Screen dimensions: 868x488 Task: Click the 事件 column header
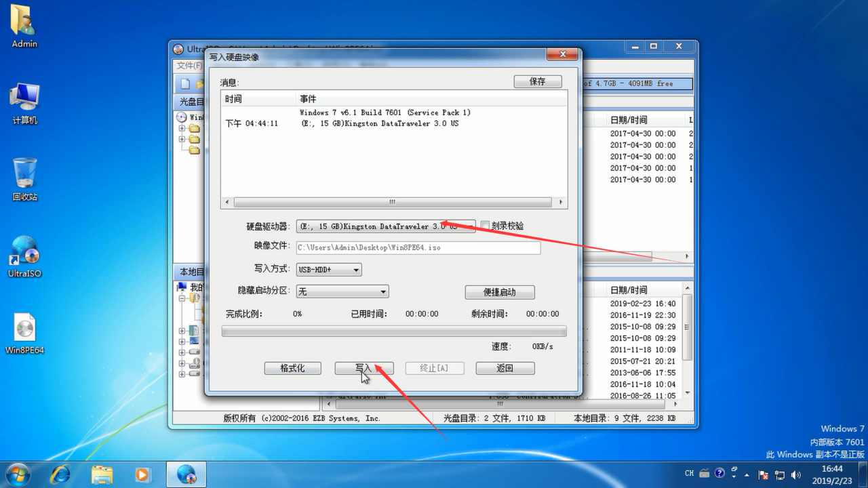coord(431,99)
